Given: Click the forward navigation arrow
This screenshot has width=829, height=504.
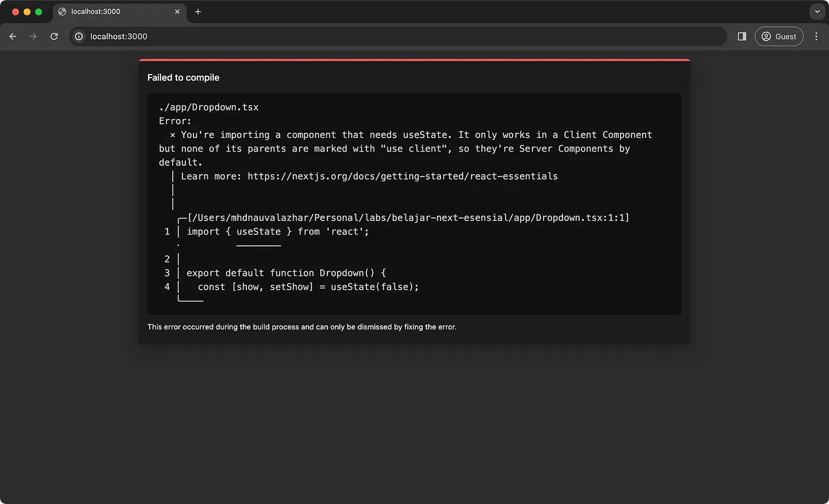Looking at the screenshot, I should 33,36.
